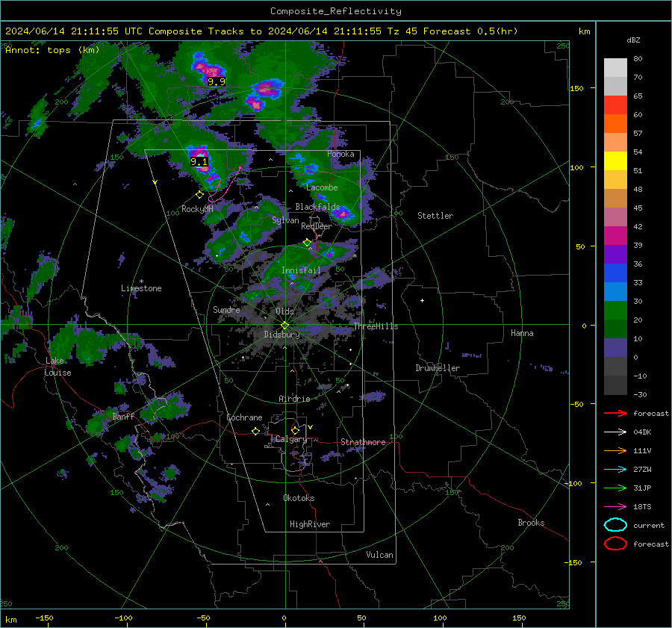Click the bright green 20-30 dBZ swatch
Viewport: 672px width, 628px height.
[x=615, y=311]
